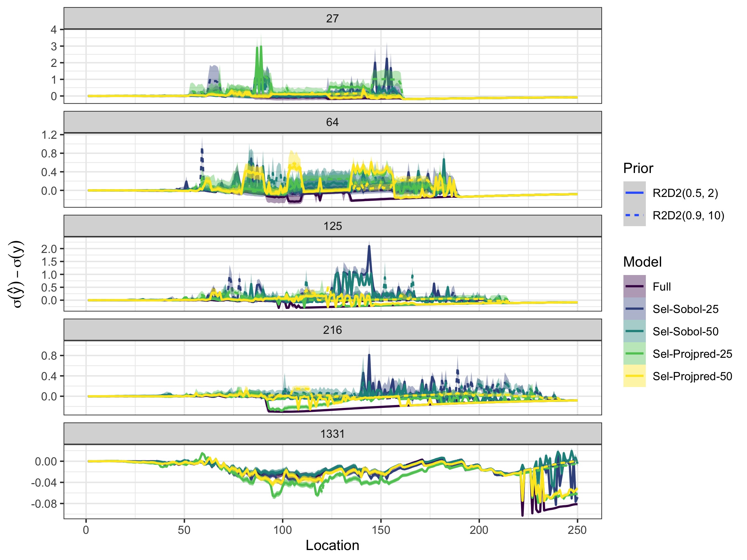Select the Sel-Sobol-25 legend label

tap(686, 309)
